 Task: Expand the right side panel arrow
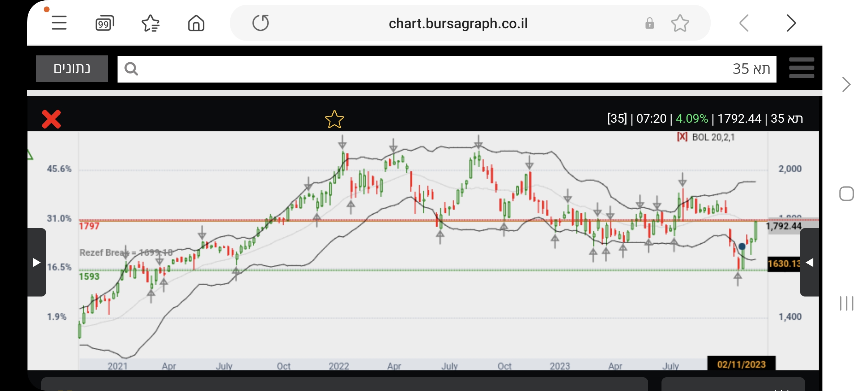[x=809, y=262]
